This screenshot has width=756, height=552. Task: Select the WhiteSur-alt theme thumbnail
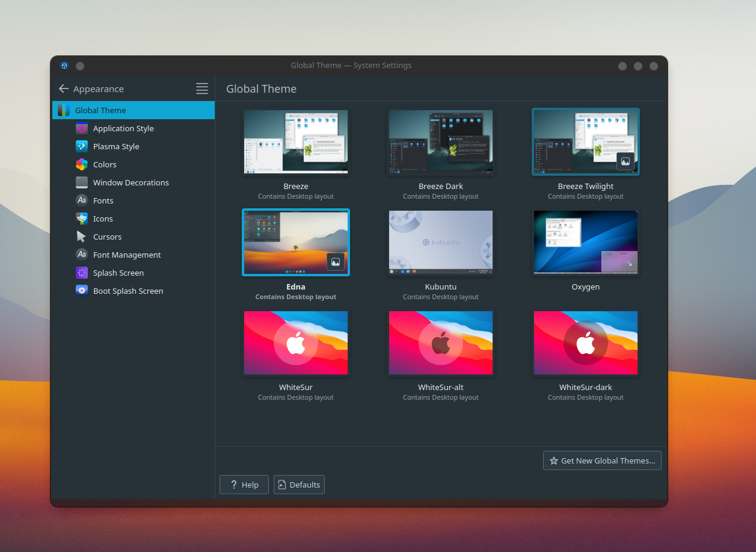pos(441,343)
